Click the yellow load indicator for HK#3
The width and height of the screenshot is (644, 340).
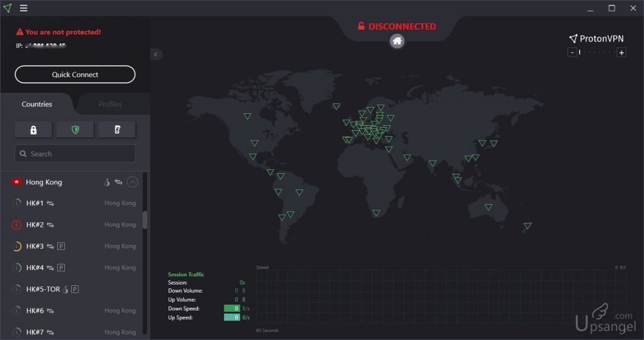[16, 246]
